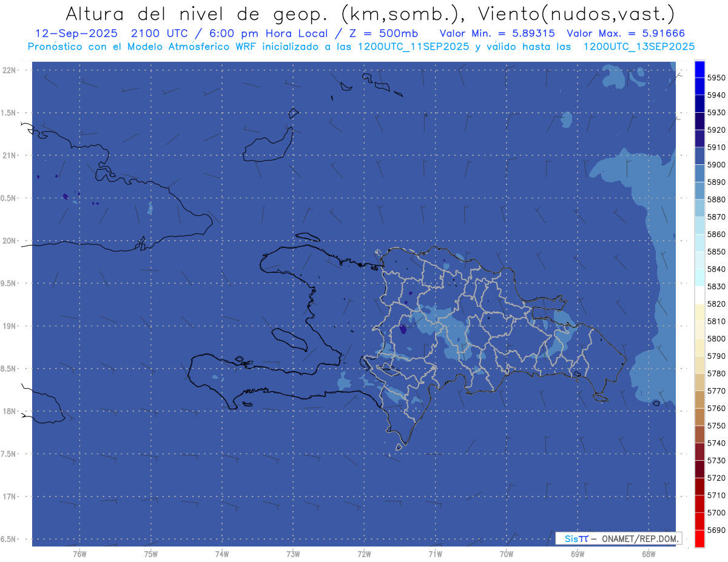
Task: Click the '5690' color bar label
Action: [716, 530]
